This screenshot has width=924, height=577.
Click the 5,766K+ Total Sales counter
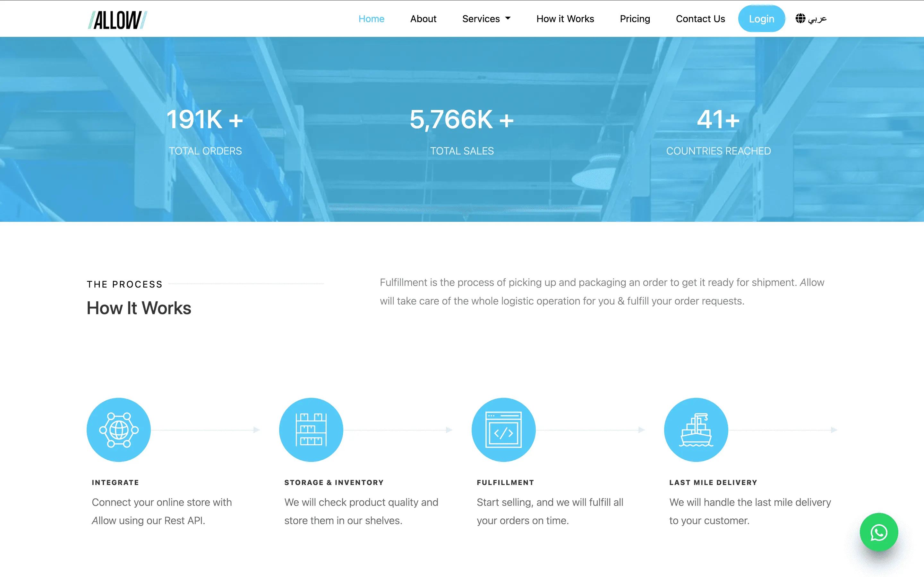[462, 120]
